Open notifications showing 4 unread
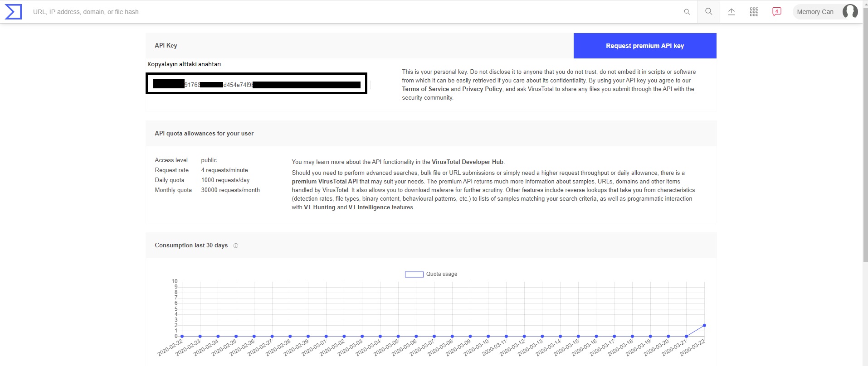868x366 pixels. click(777, 12)
